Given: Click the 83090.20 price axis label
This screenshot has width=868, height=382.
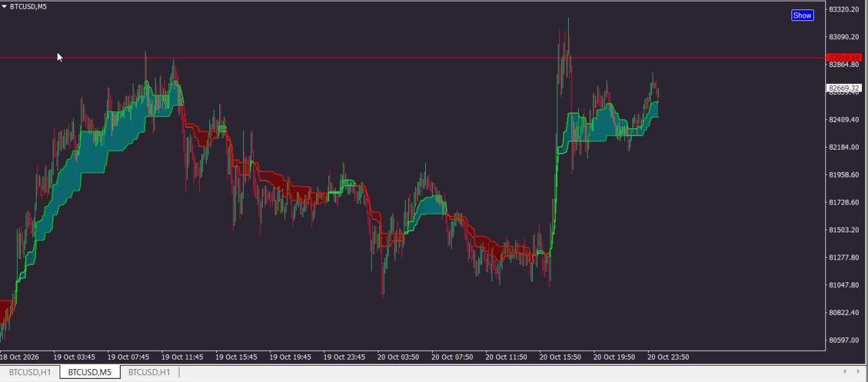Looking at the screenshot, I should click(x=844, y=37).
